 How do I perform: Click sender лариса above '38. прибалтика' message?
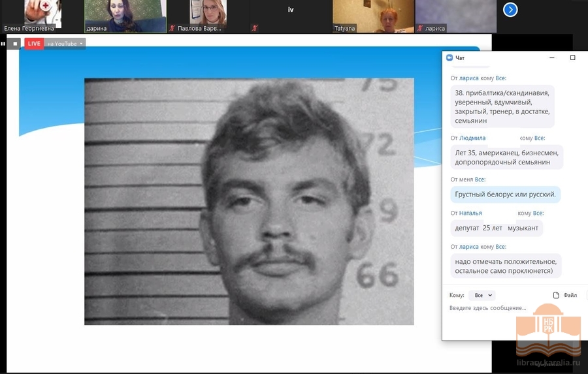coord(468,78)
